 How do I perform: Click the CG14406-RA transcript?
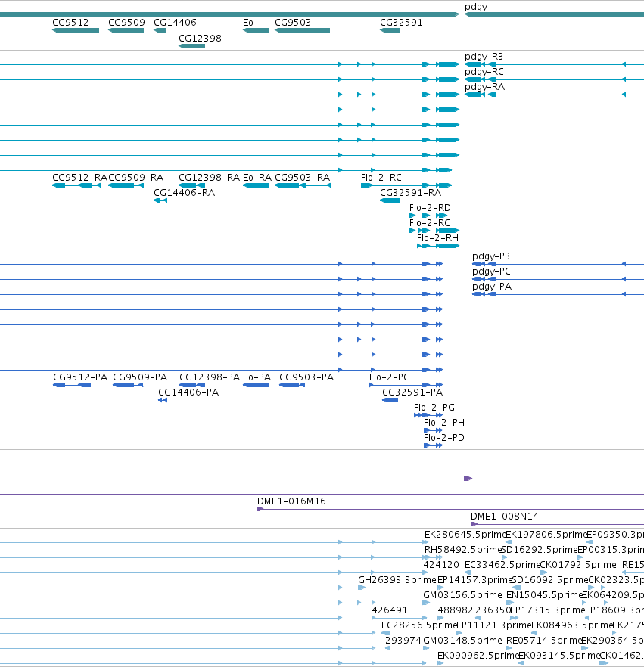coord(160,200)
